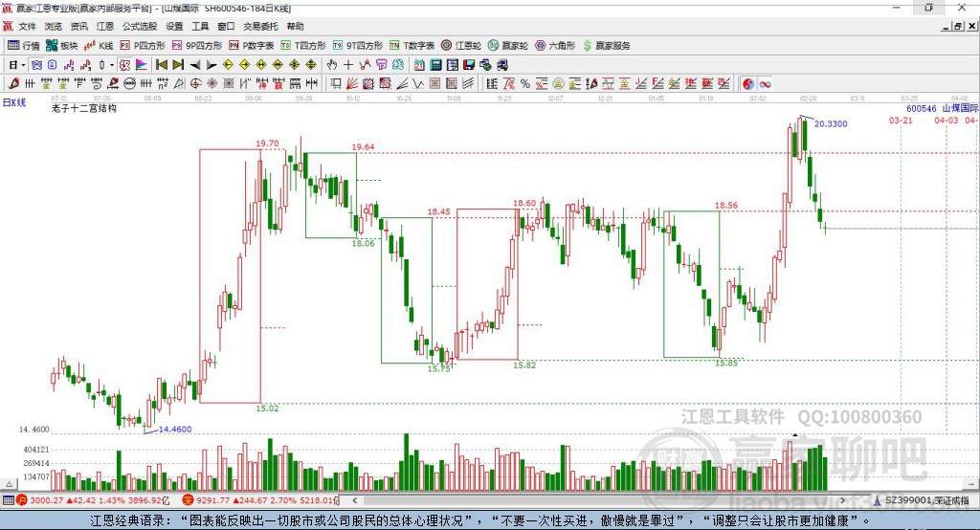Launch the 江恩轮 Gann wheel
The image size is (980, 530).
pos(461,46)
